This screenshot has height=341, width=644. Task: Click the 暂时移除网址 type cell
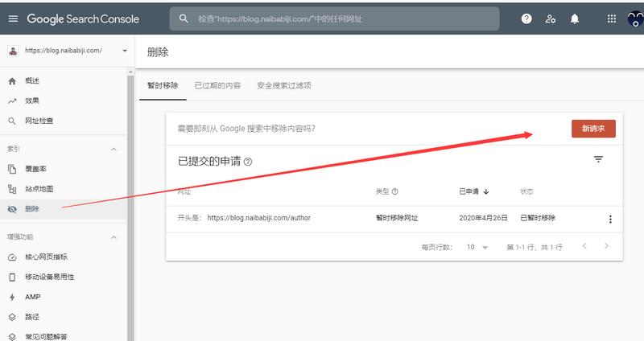click(397, 218)
